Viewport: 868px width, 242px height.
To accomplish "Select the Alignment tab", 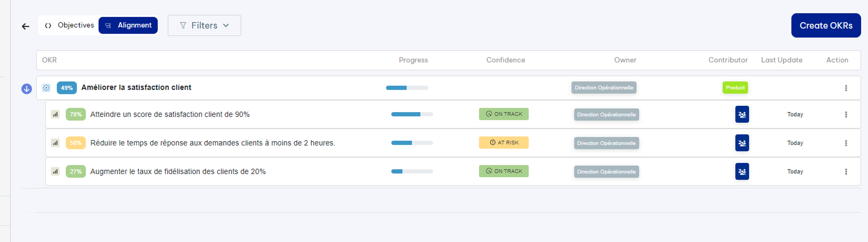I will [128, 25].
